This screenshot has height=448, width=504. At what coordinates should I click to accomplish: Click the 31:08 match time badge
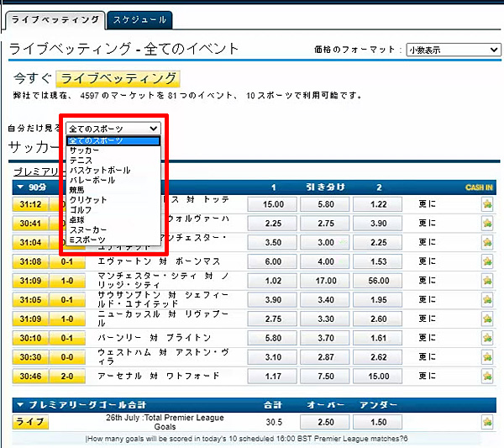coord(30,261)
